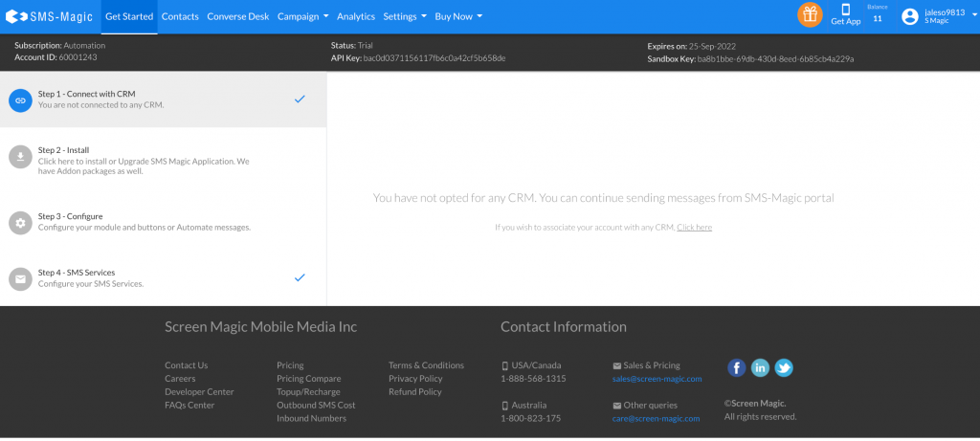980x441 pixels.
Task: Click the SMS-Magic logo
Action: click(x=49, y=17)
